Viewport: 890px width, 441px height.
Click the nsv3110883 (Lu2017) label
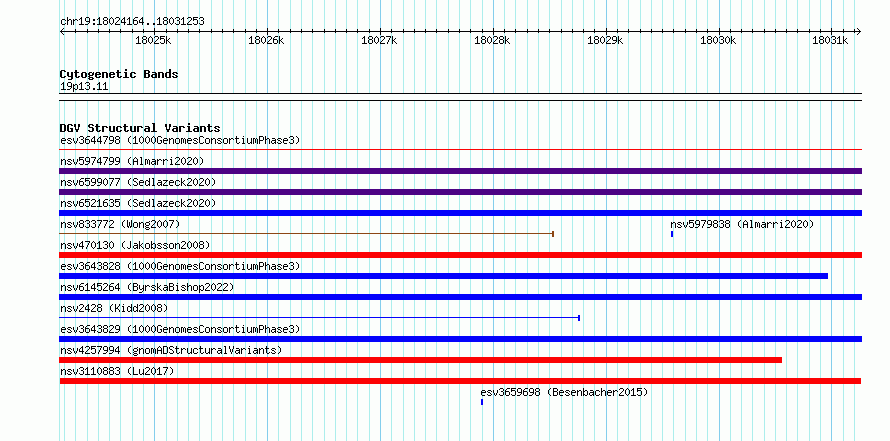click(117, 371)
